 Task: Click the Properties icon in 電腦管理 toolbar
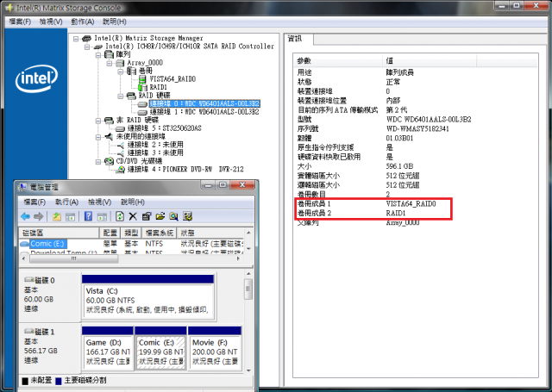point(147,216)
